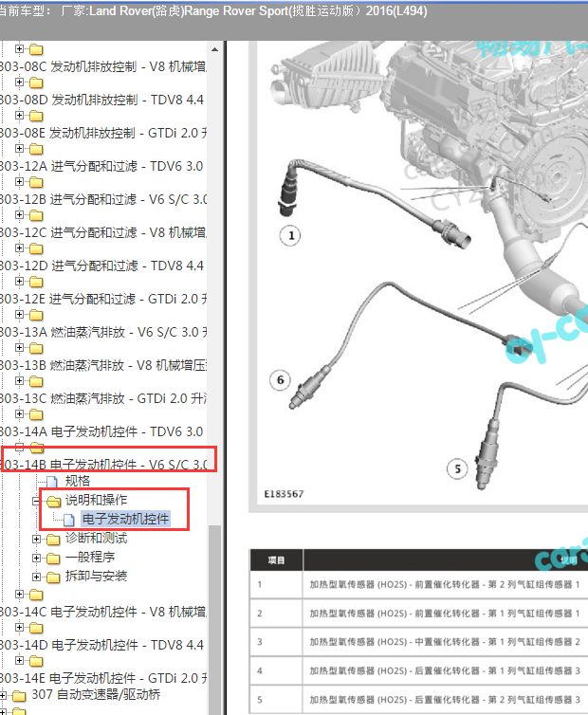Viewport: 588px width, 715px height.
Task: Expand the 303-13A node plus box
Action: coord(19,315)
